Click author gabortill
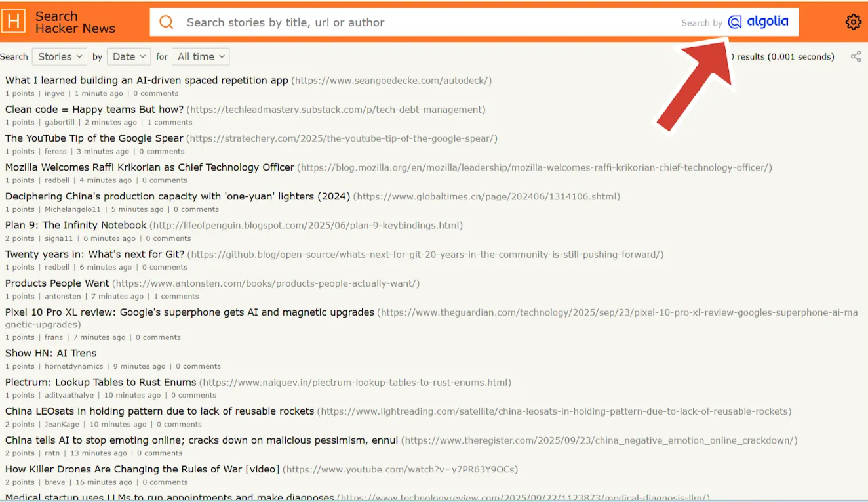 pos(60,122)
